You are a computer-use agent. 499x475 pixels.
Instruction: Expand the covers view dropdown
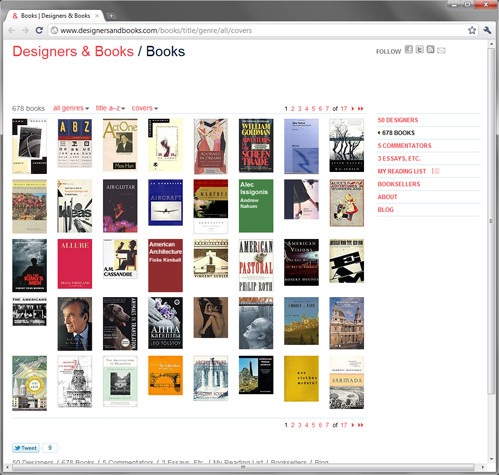click(x=145, y=108)
